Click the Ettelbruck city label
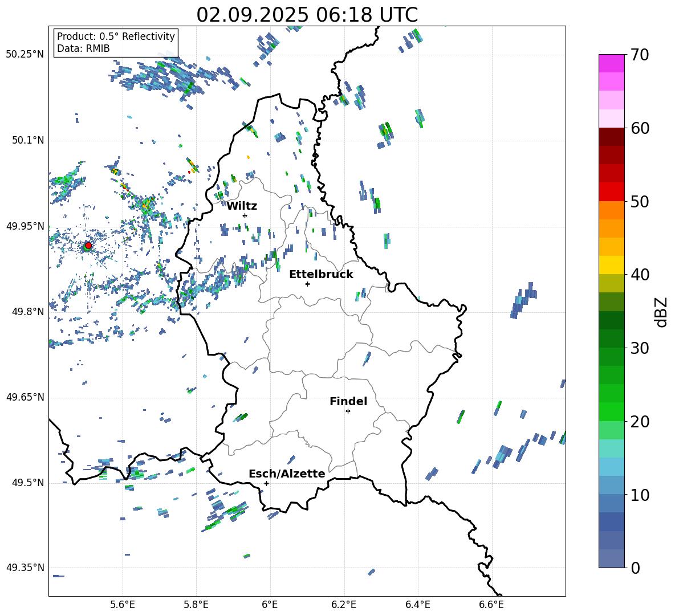The height and width of the screenshot is (616, 675). (321, 275)
